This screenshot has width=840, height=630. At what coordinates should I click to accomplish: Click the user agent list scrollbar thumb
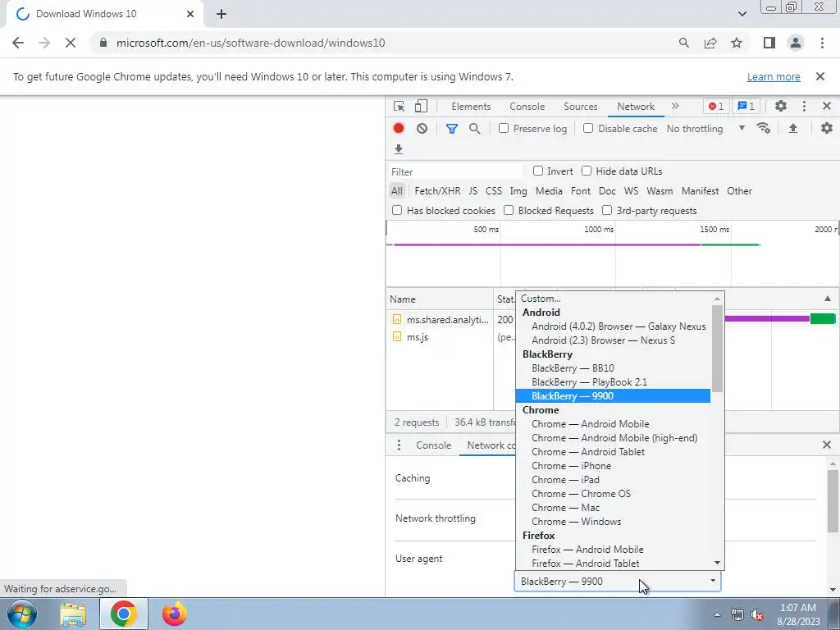[717, 348]
